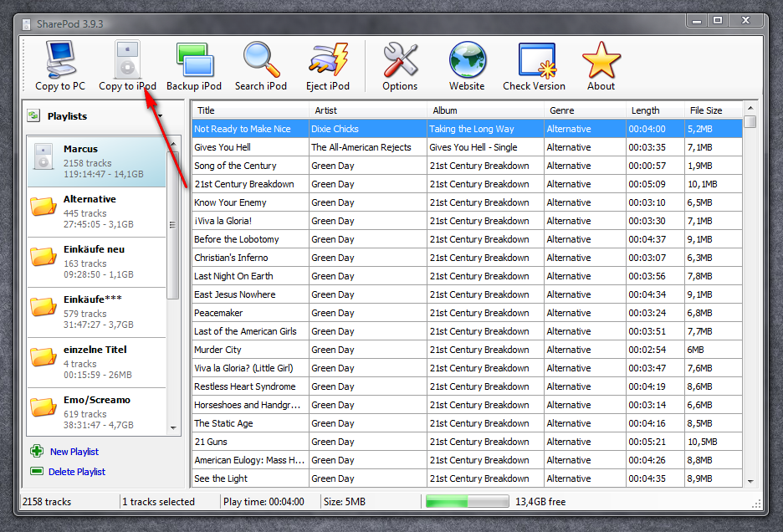Open the About star icon

(x=601, y=60)
